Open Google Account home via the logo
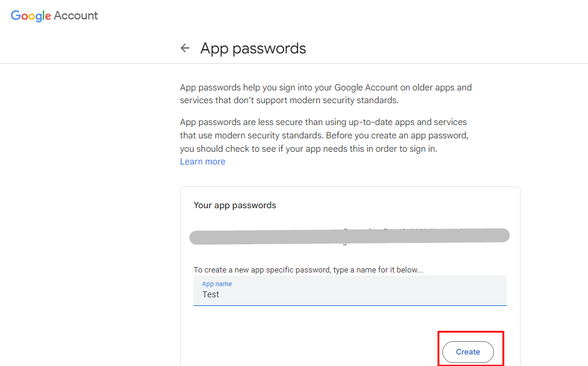 click(x=54, y=16)
